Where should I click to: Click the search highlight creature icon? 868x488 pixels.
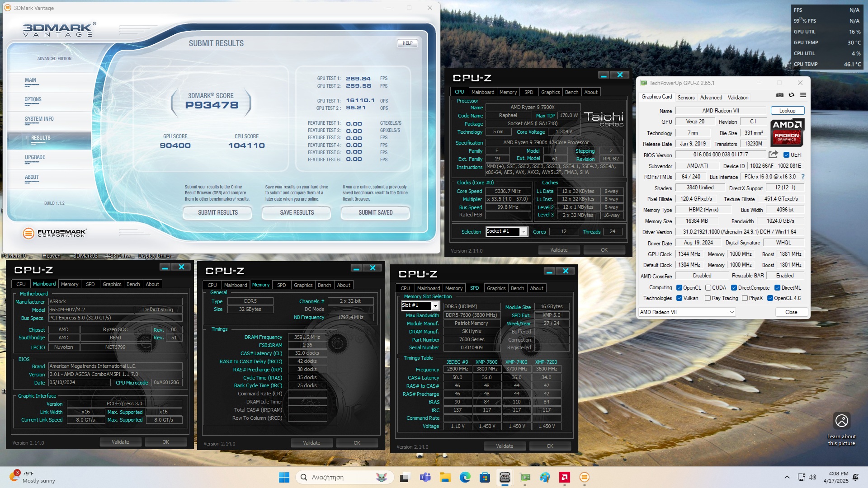[x=381, y=477]
